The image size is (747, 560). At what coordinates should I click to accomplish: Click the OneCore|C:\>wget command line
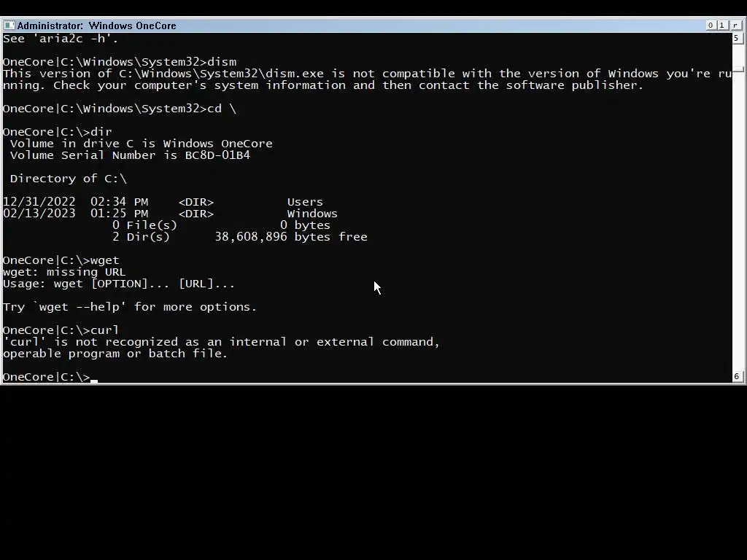pos(61,260)
